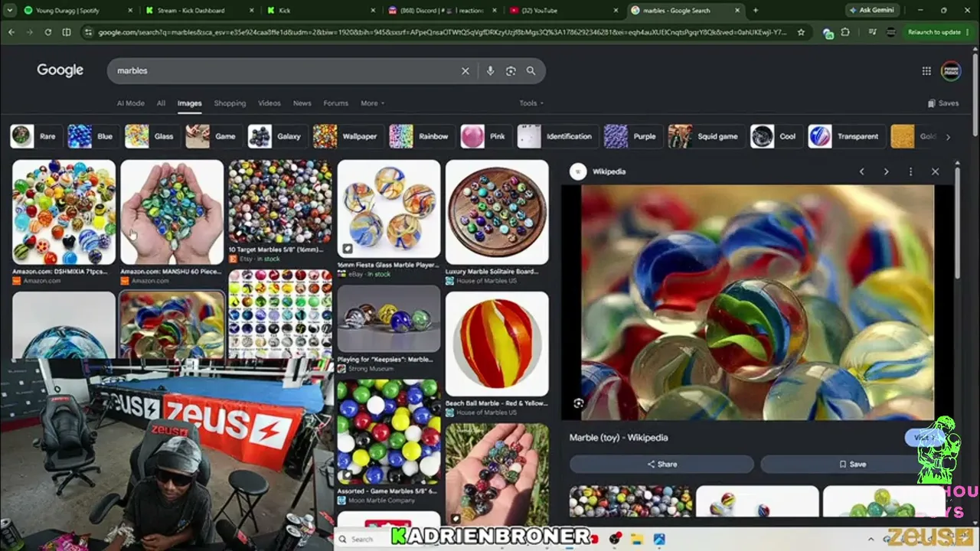Open the Photos app on the taskbar

tap(658, 540)
